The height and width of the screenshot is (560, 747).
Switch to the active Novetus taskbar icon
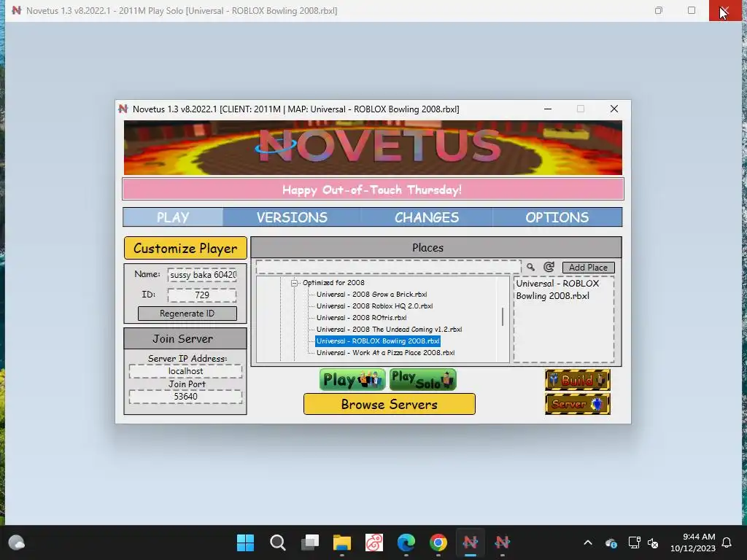pyautogui.click(x=471, y=542)
